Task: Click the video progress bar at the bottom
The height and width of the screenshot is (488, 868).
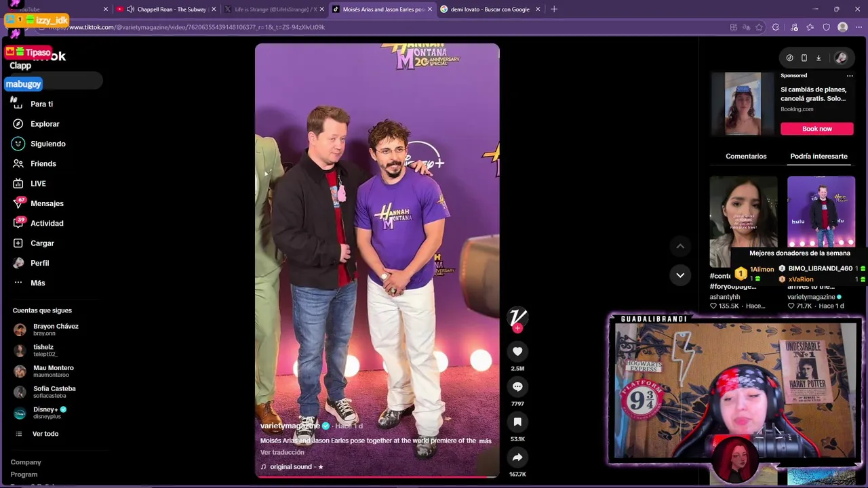Action: point(377,476)
